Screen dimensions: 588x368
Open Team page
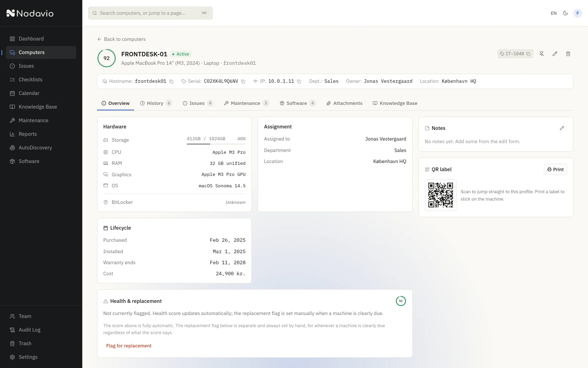pos(41,316)
